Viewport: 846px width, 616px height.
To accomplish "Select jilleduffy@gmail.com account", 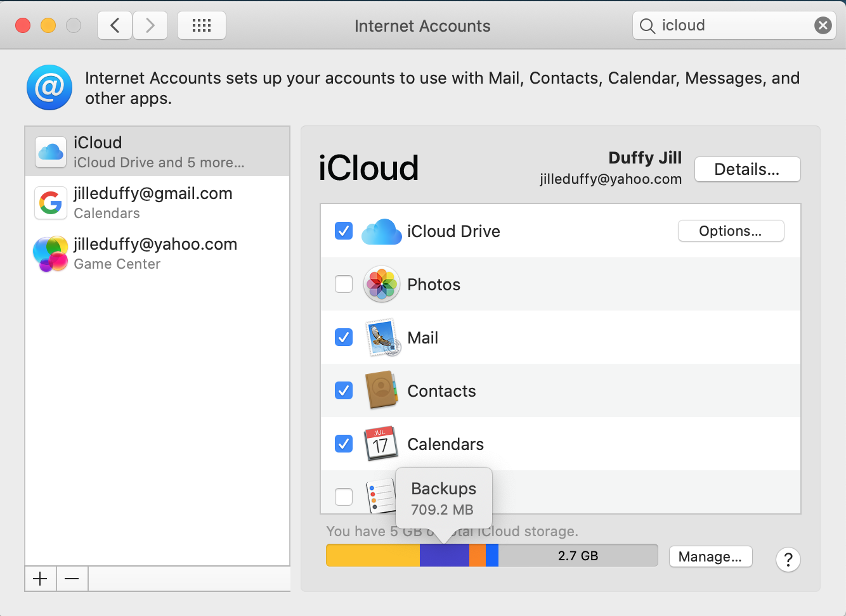I will pos(157,202).
